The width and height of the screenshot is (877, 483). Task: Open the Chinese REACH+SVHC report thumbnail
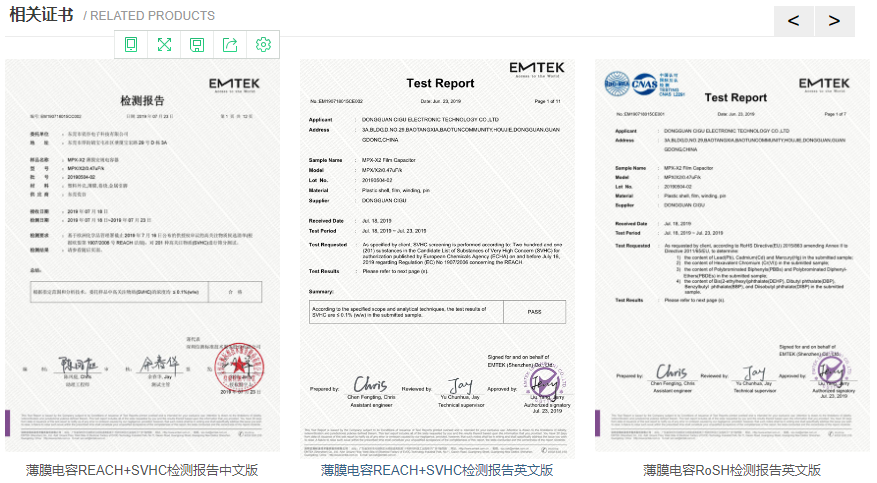pos(142,257)
